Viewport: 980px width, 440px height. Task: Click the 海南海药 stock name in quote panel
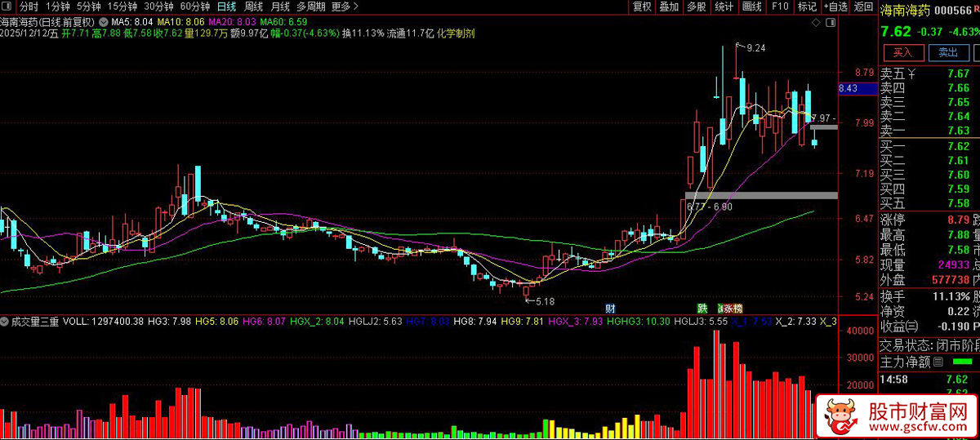(x=904, y=11)
